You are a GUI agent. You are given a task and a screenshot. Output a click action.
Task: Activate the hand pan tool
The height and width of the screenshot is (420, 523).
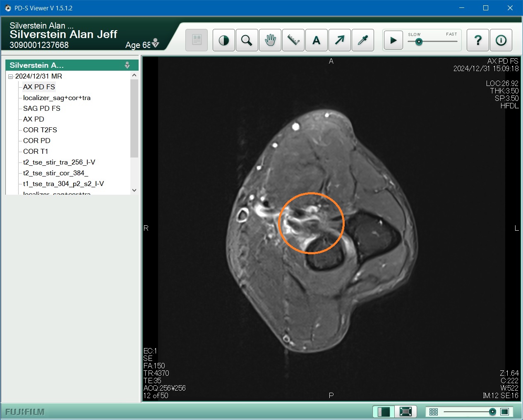point(270,40)
